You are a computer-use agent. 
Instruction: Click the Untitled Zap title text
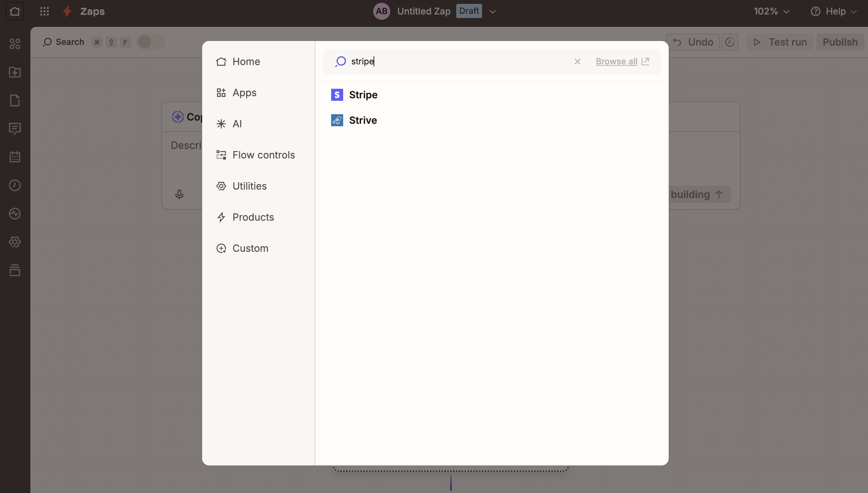pyautogui.click(x=424, y=11)
